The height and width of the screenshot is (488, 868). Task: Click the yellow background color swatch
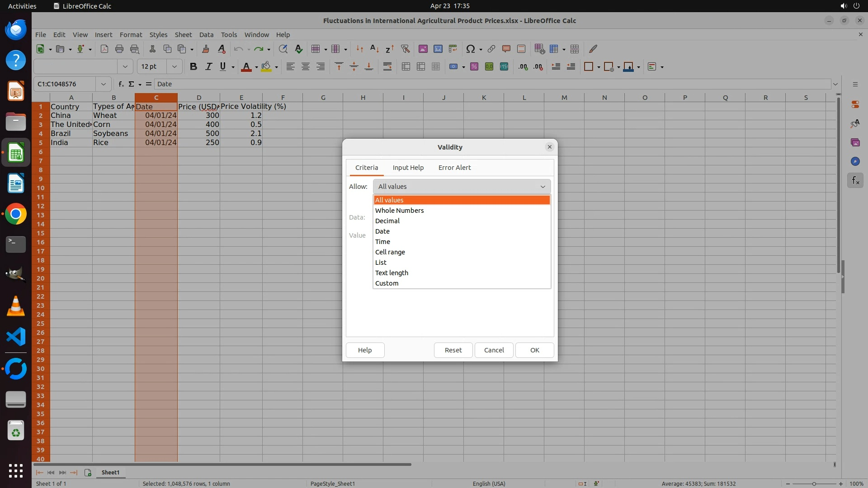coord(266,67)
